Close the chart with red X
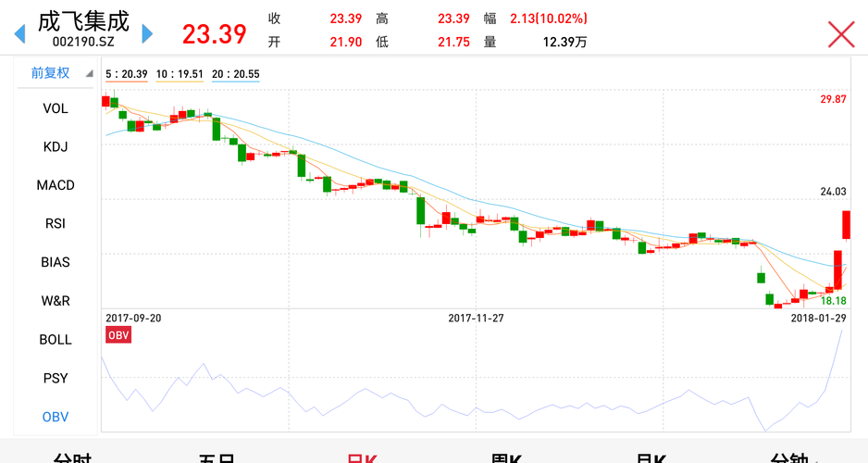868x463 pixels. 841,34
